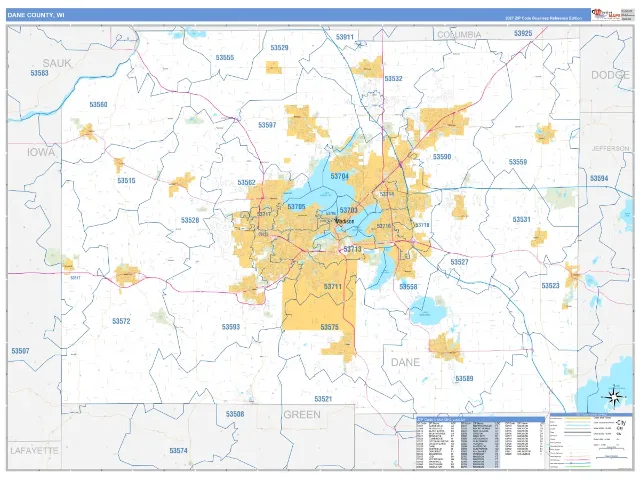The width and height of the screenshot is (640, 480).
Task: Click ZIP code label 53574
Action: point(178,451)
